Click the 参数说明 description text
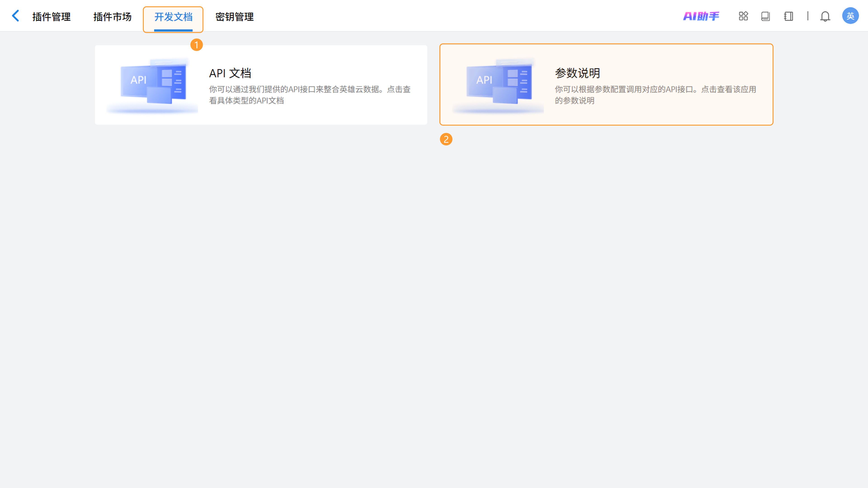The height and width of the screenshot is (488, 868). click(x=655, y=95)
